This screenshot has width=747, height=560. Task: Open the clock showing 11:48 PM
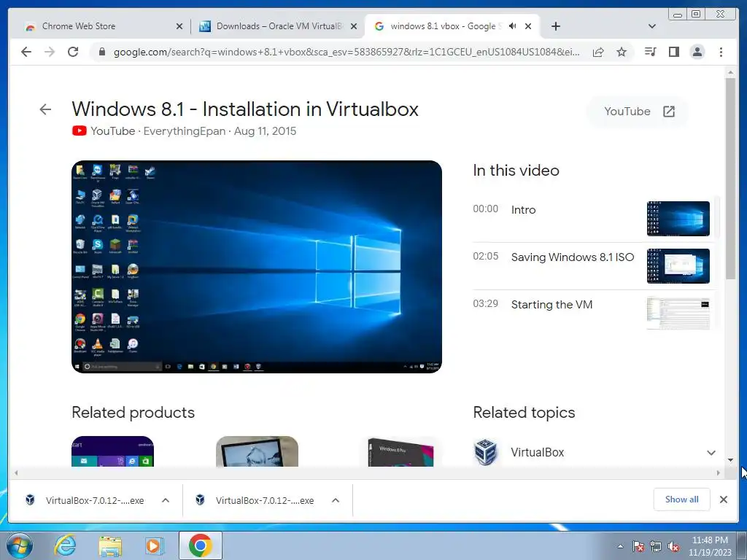(x=710, y=546)
